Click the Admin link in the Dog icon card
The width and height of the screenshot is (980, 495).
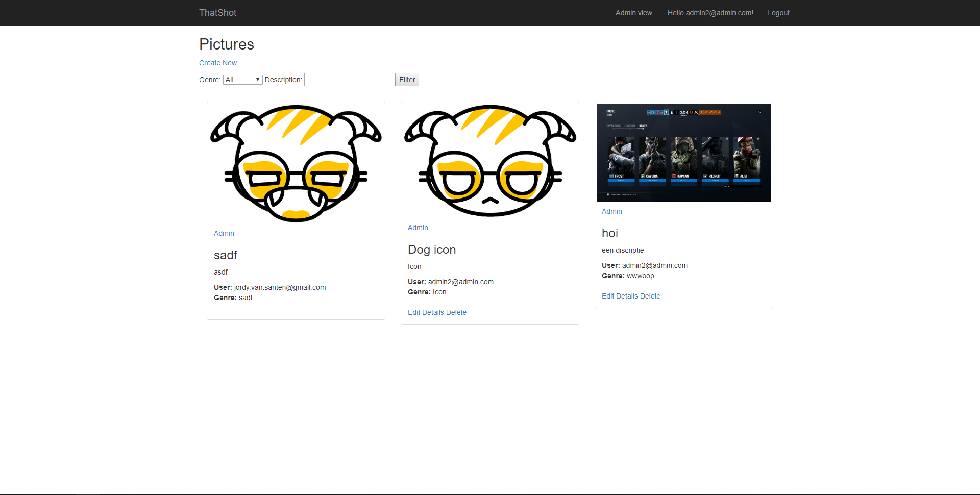418,228
